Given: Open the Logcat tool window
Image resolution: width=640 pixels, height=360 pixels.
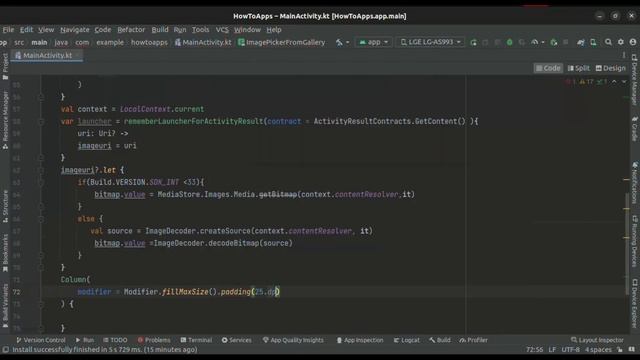Looking at the screenshot, I should pyautogui.click(x=407, y=340).
